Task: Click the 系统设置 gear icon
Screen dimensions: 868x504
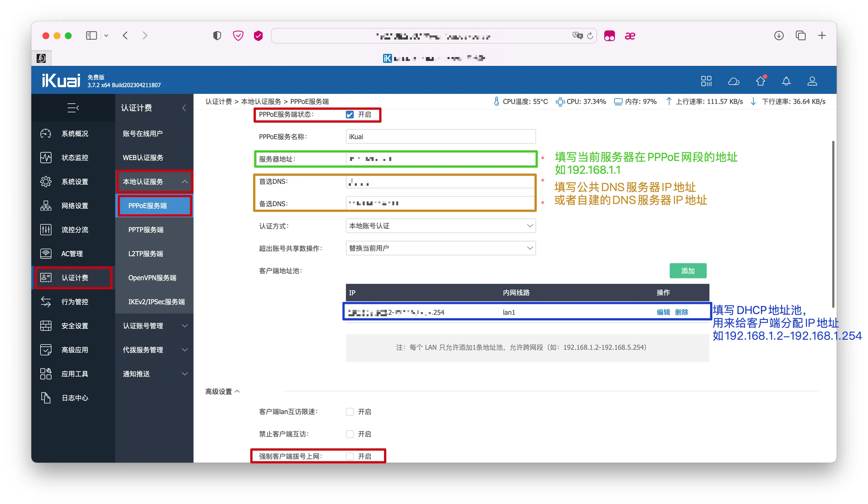Action: tap(46, 181)
